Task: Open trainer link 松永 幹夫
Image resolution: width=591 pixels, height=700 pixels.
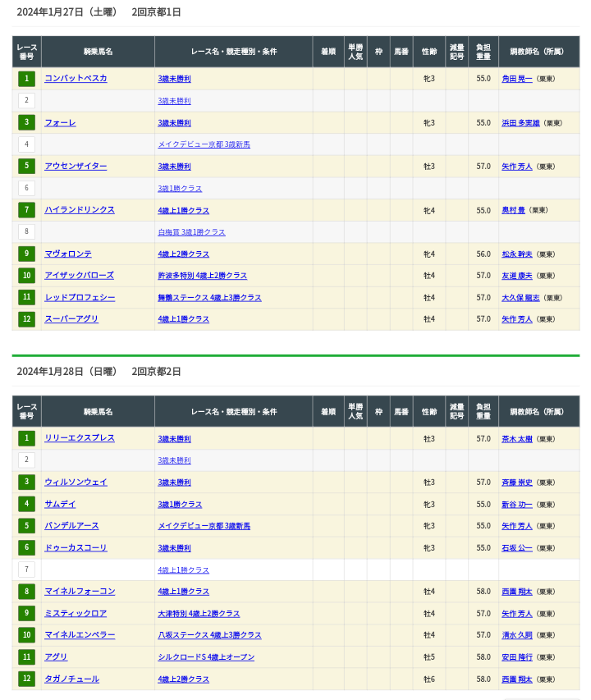Action: click(517, 254)
